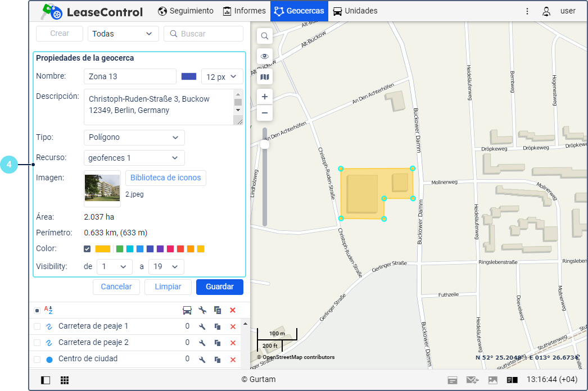Toggle the map visibility eye button
Viewport: 588px width, 391px height.
point(265,57)
